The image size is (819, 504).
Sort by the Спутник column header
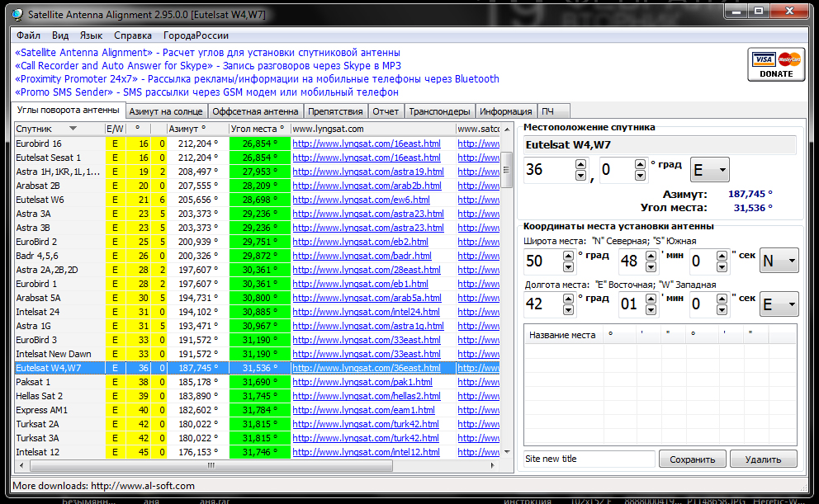59,129
